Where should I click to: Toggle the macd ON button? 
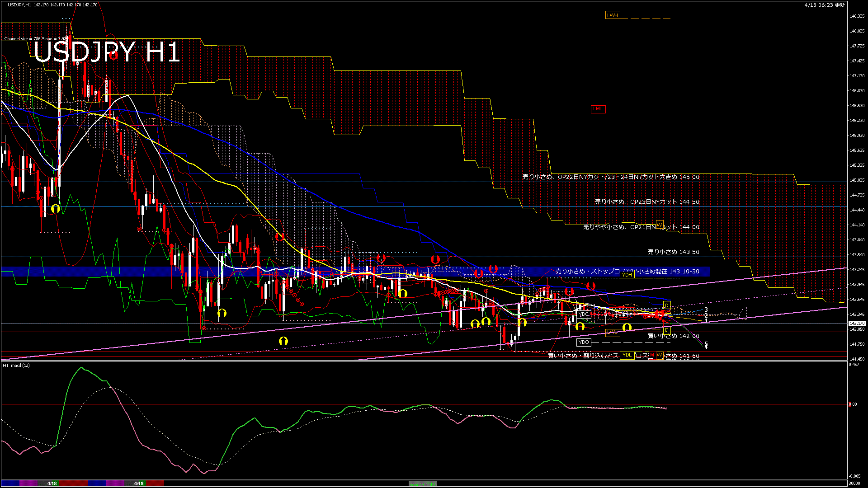pyautogui.click(x=423, y=483)
